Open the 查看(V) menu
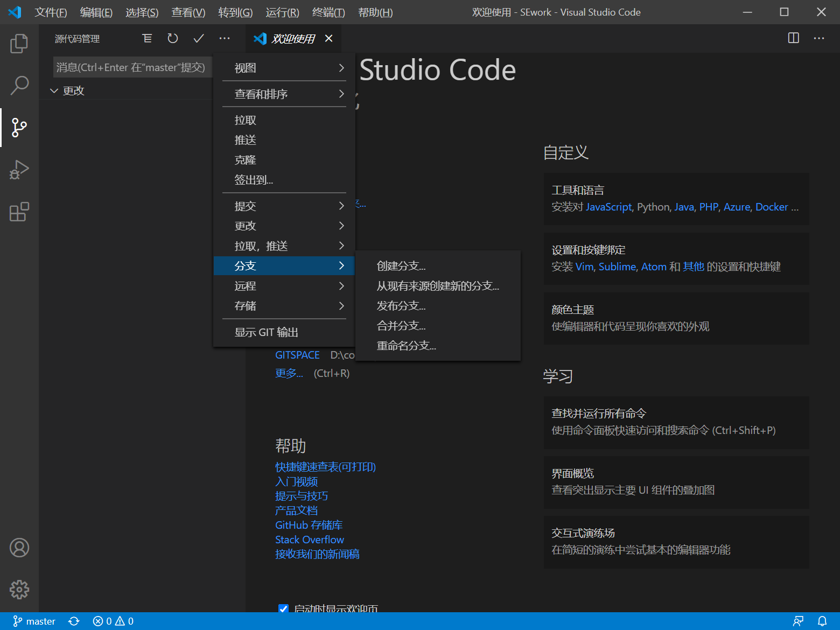Viewport: 840px width, 630px height. pyautogui.click(x=188, y=12)
